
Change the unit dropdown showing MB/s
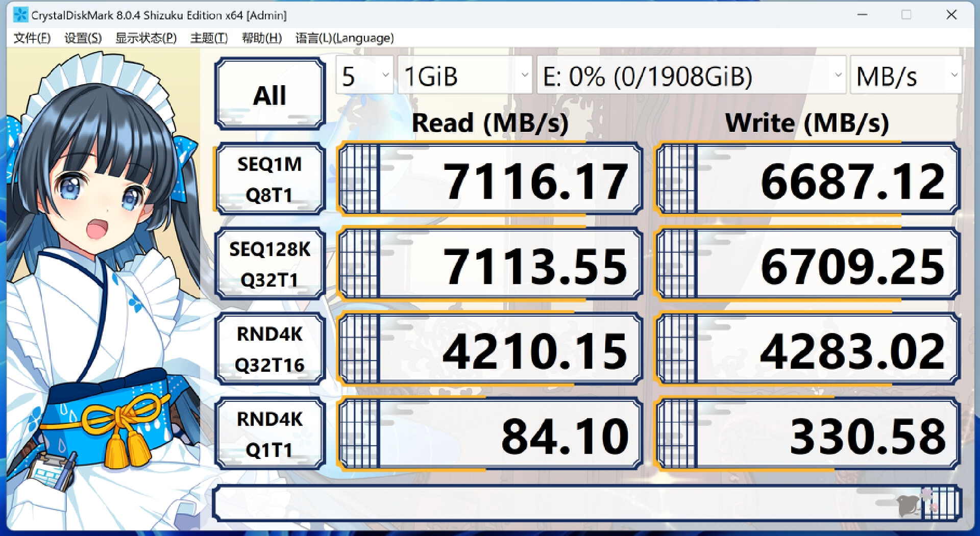tap(905, 75)
